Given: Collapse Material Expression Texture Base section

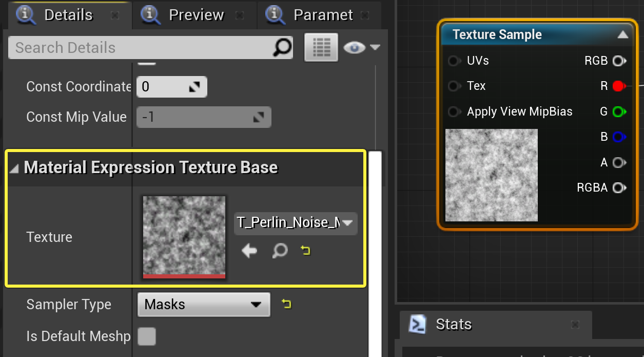Looking at the screenshot, I should pyautogui.click(x=14, y=168).
